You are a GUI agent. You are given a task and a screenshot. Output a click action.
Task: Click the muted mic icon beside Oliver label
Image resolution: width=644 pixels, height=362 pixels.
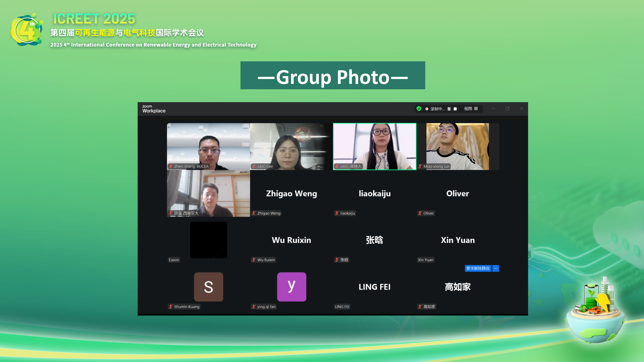click(420, 213)
